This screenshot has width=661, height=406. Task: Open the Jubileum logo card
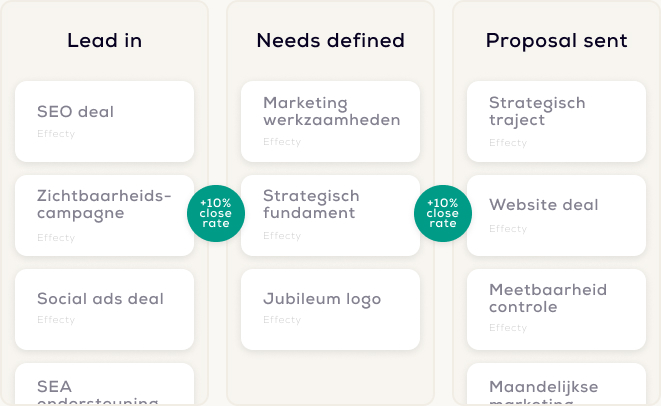pos(330,309)
